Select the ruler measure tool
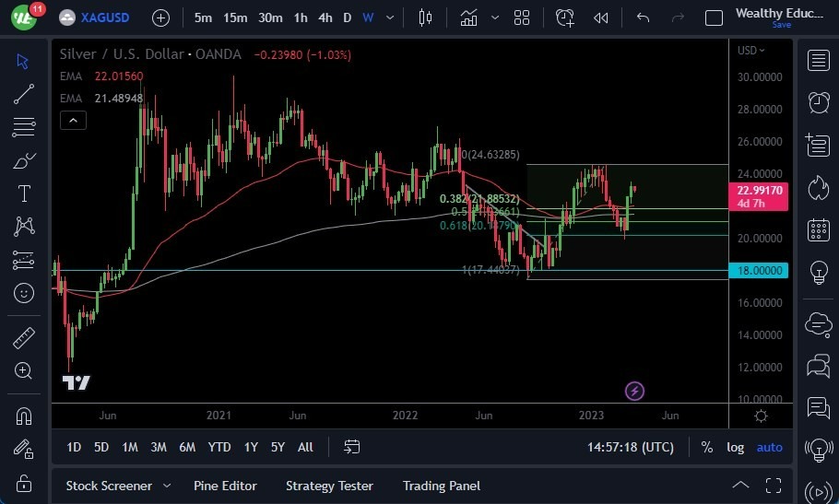 pyautogui.click(x=24, y=338)
